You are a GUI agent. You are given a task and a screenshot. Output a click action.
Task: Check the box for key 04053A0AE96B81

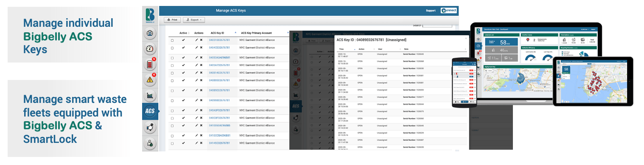pos(172,58)
